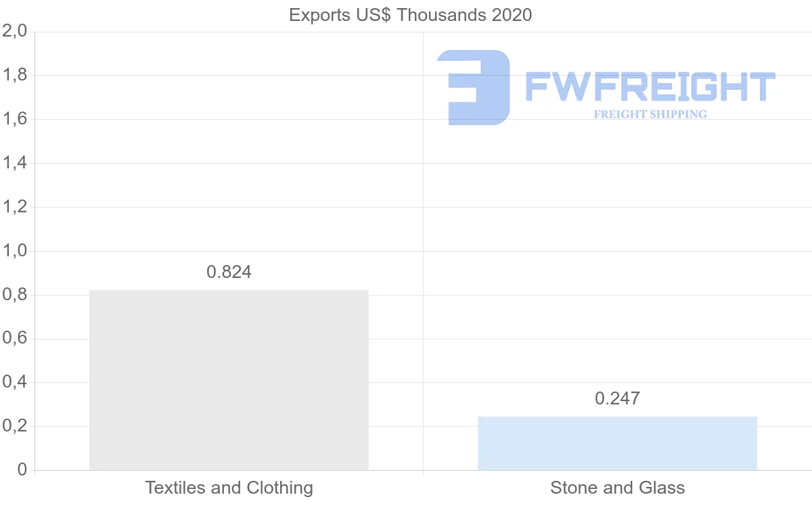This screenshot has width=812, height=516.
Task: Click the Textiles and Clothing axis label
Action: (x=229, y=488)
